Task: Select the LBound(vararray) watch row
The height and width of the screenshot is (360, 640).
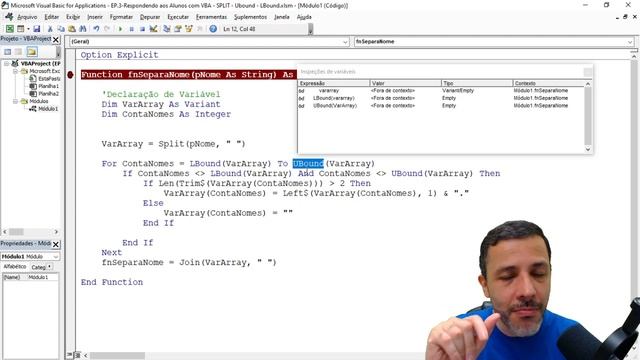Action: coord(441,98)
